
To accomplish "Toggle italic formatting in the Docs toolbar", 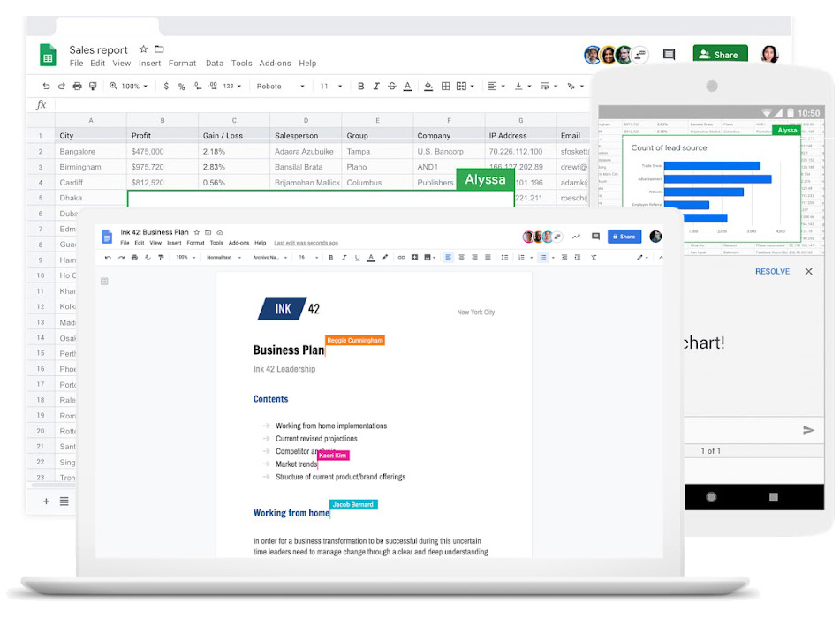I will click(x=344, y=258).
